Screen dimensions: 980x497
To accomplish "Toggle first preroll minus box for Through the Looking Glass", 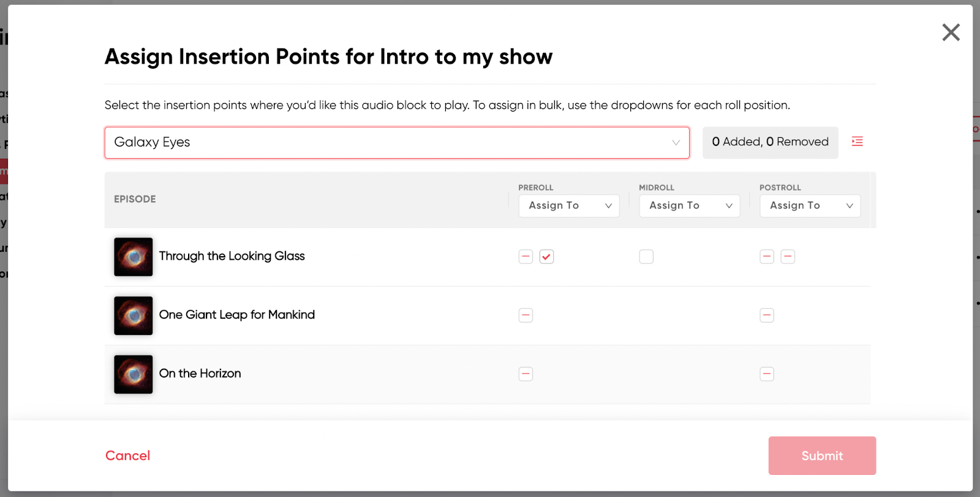I will tap(526, 257).
